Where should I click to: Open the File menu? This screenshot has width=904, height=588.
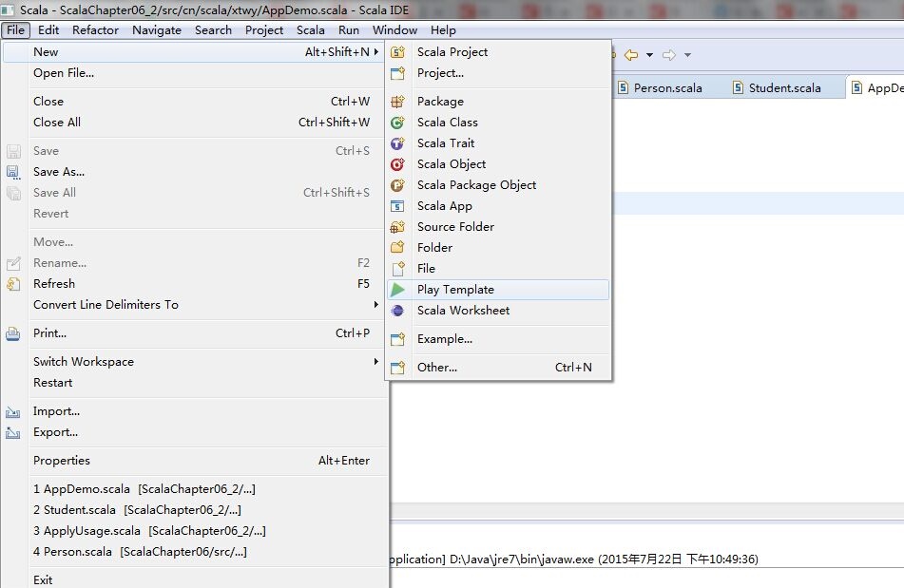[x=15, y=30]
